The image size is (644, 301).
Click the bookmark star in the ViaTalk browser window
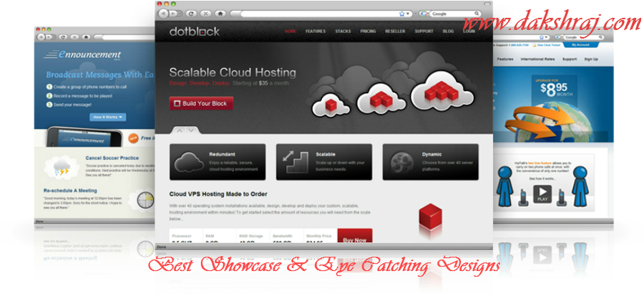tap(542, 37)
